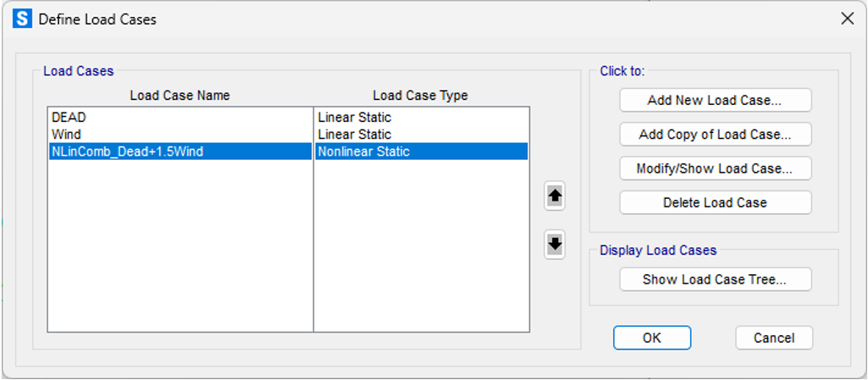Delete the selected load case
Viewport: 868px width, 380px height.
point(715,202)
